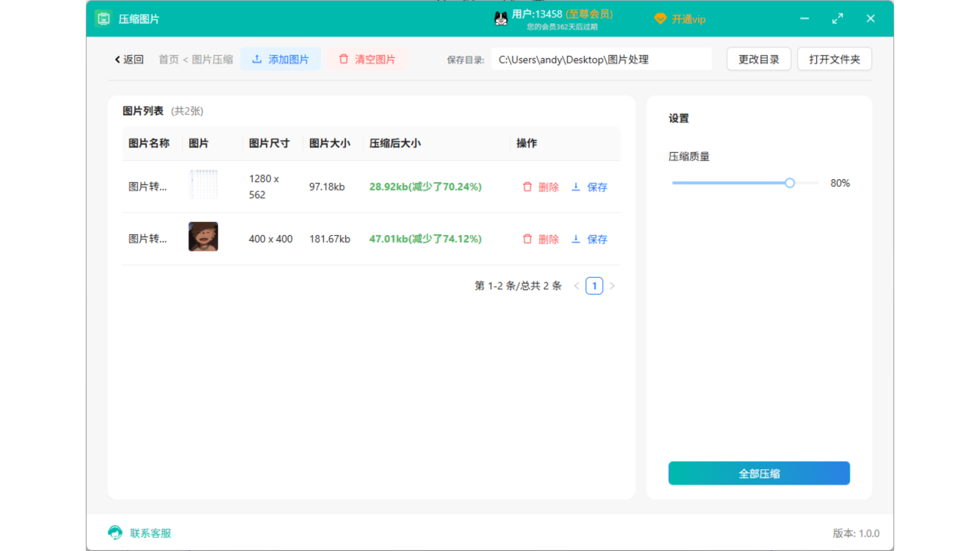Click 更改目录 to change save directory

(x=758, y=58)
